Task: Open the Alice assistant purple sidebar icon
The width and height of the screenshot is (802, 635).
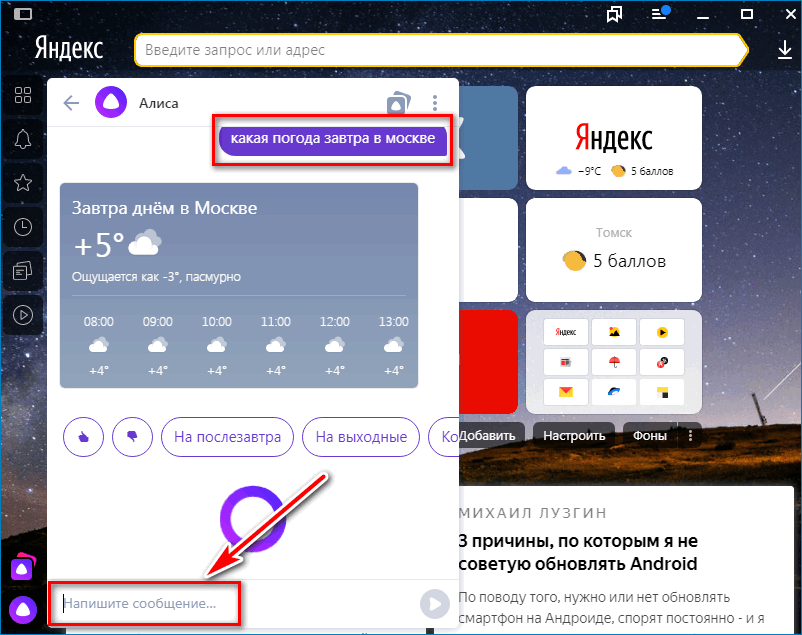Action: point(23,610)
